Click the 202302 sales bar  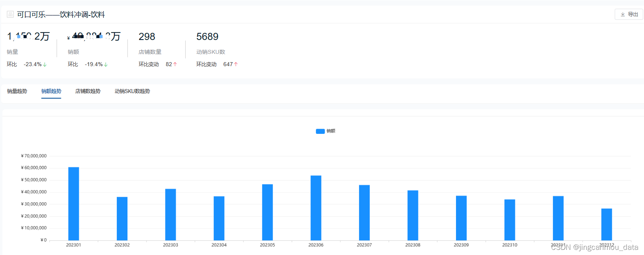122,219
